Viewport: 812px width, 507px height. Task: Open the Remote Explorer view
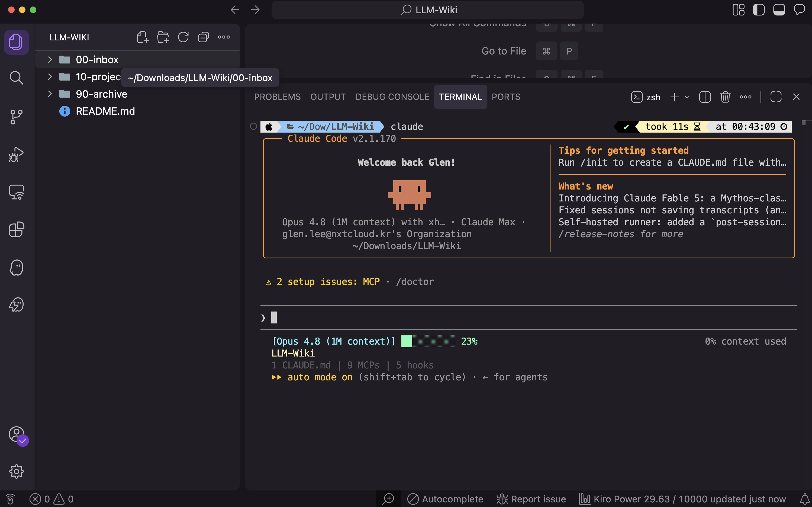tap(16, 192)
